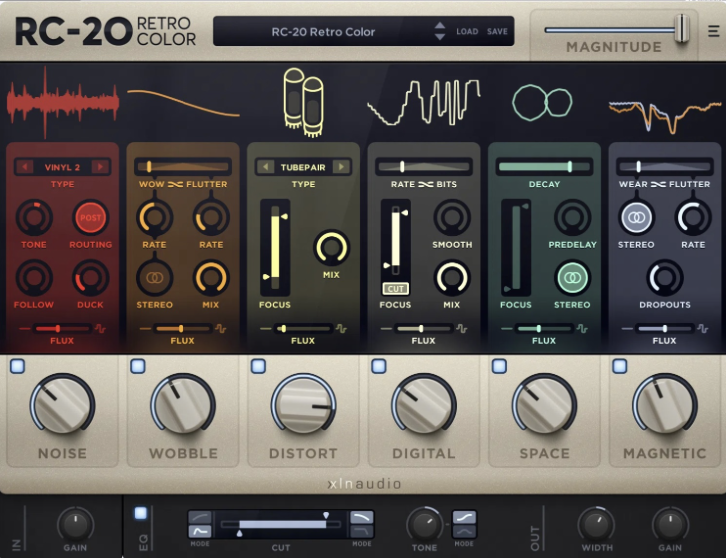This screenshot has width=726, height=558.
Task: Click the Wobble curve icon
Action: click(x=183, y=103)
